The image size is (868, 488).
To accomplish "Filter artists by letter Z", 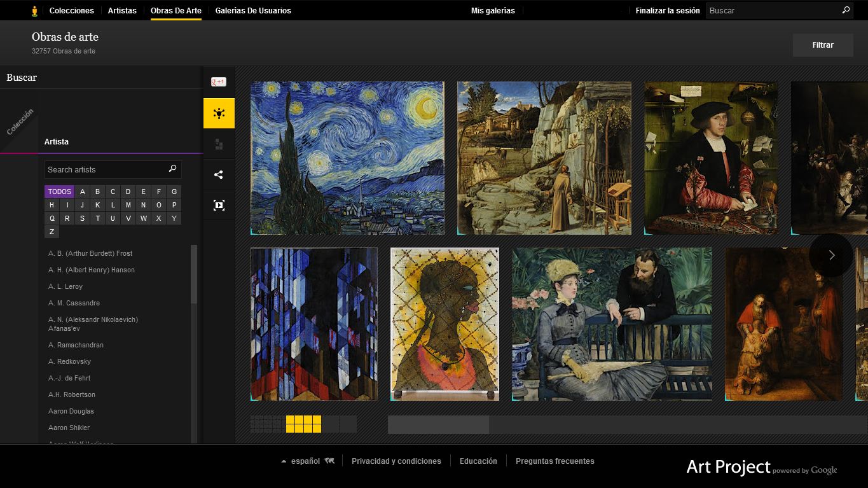I will 52,232.
